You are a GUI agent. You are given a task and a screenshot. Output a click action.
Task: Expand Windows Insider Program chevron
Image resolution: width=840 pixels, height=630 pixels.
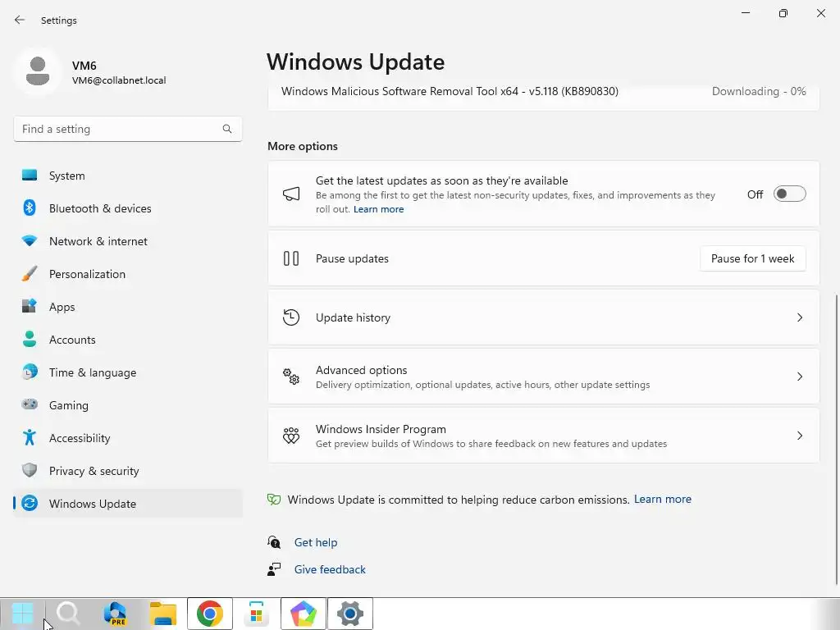(x=799, y=436)
